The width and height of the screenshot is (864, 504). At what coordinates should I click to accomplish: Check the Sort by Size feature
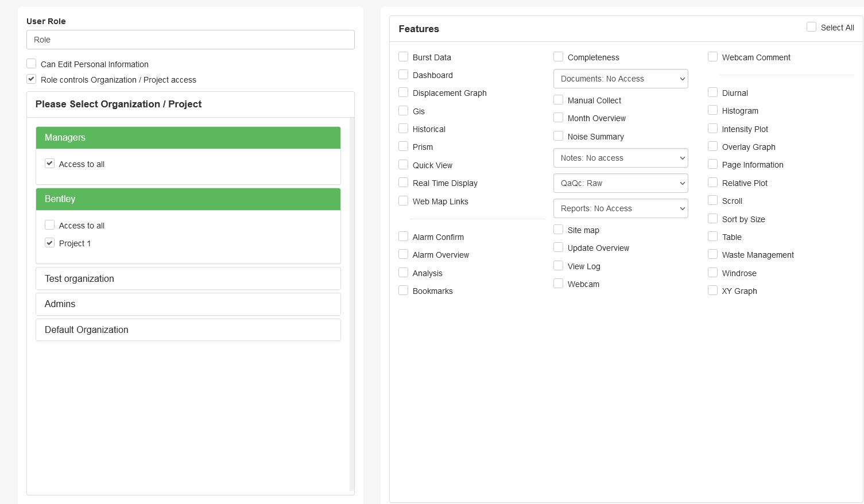coord(713,219)
